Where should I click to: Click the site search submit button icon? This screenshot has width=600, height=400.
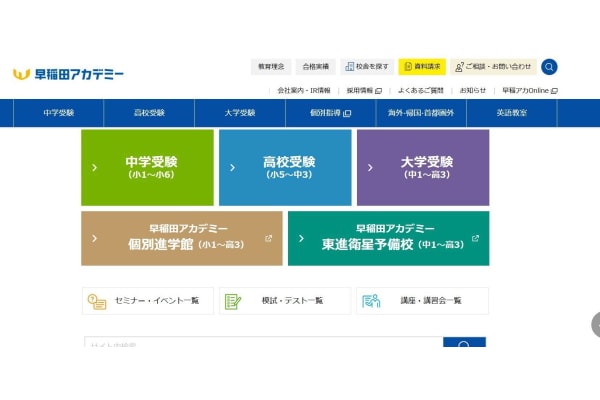pyautogui.click(x=464, y=342)
